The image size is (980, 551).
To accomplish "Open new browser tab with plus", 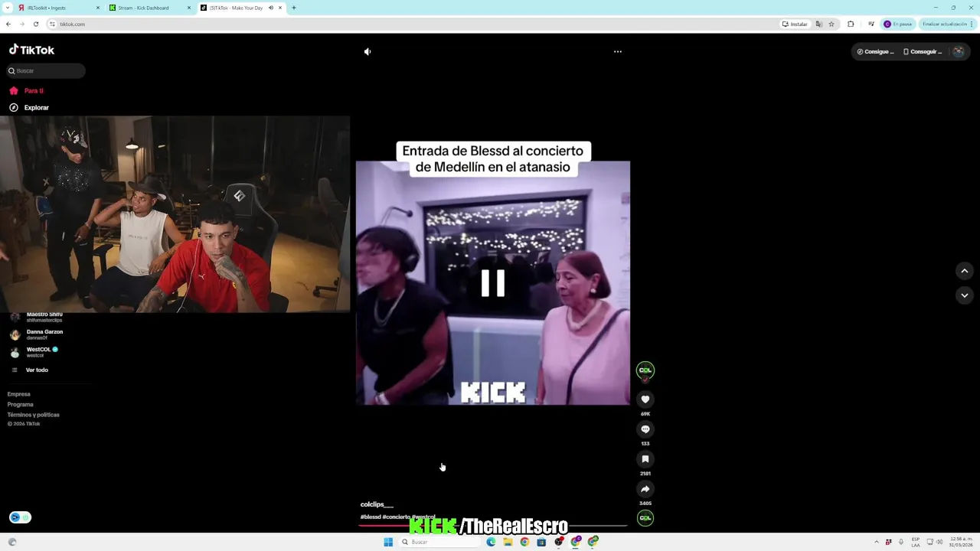I will pyautogui.click(x=294, y=8).
